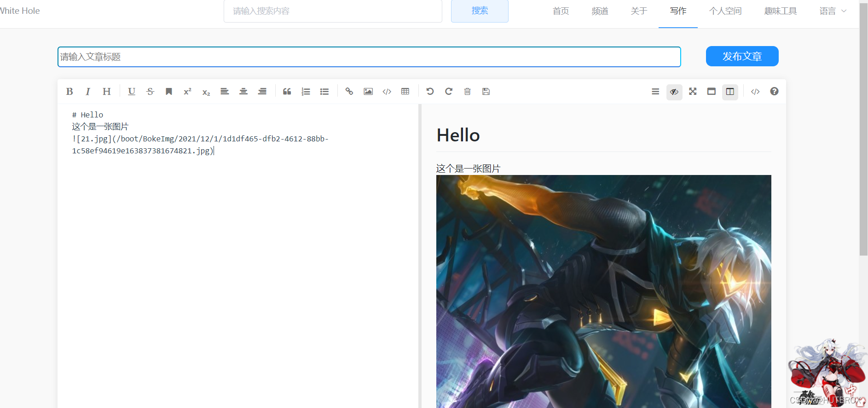Screen dimensions: 868x408
Task: Click the markdown line '# Hello'
Action: (87, 115)
